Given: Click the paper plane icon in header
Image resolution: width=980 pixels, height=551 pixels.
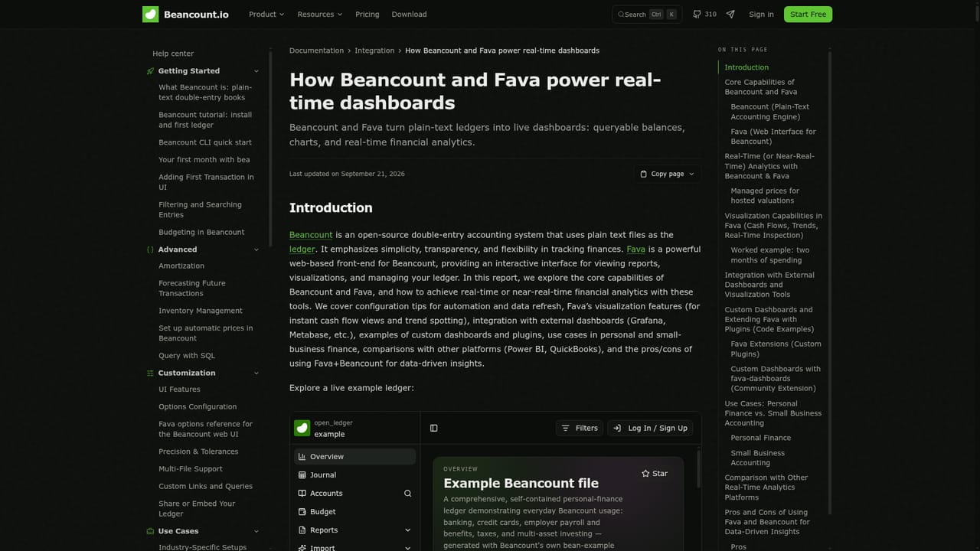Looking at the screenshot, I should 730,15.
